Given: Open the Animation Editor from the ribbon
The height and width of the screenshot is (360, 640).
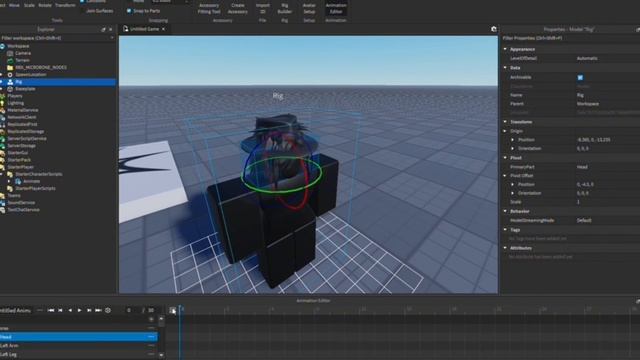Looking at the screenshot, I should [336, 8].
